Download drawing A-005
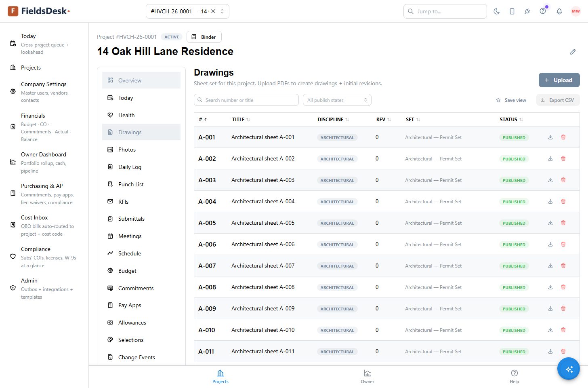The height and width of the screenshot is (388, 588). (x=550, y=223)
